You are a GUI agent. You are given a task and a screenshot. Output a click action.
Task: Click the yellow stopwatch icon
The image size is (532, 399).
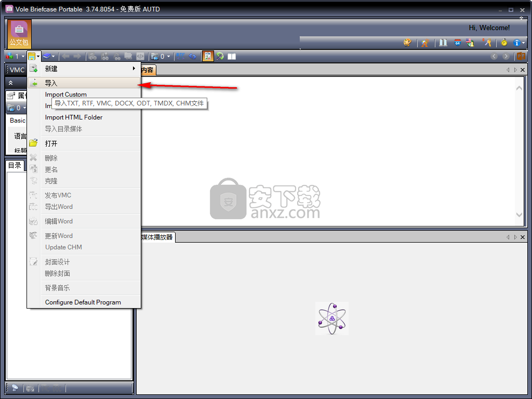point(504,43)
